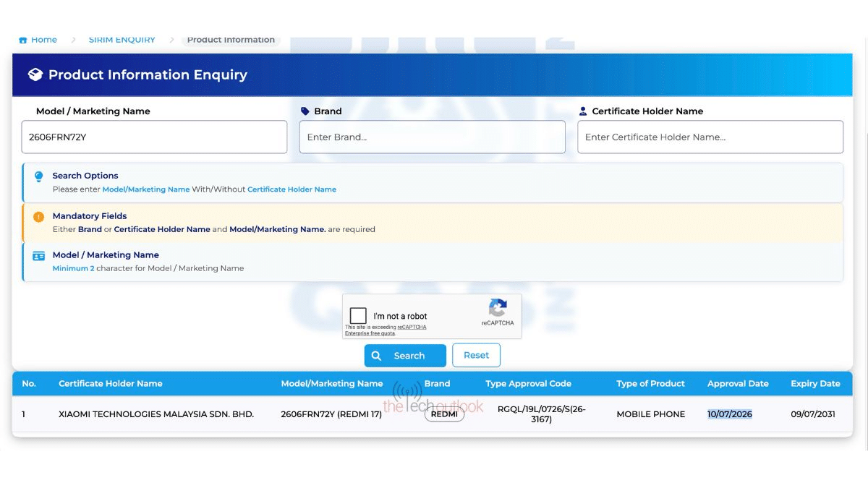The width and height of the screenshot is (868, 488).
Task: Click the ID card icon for Model / Marketing Name
Action: point(39,255)
